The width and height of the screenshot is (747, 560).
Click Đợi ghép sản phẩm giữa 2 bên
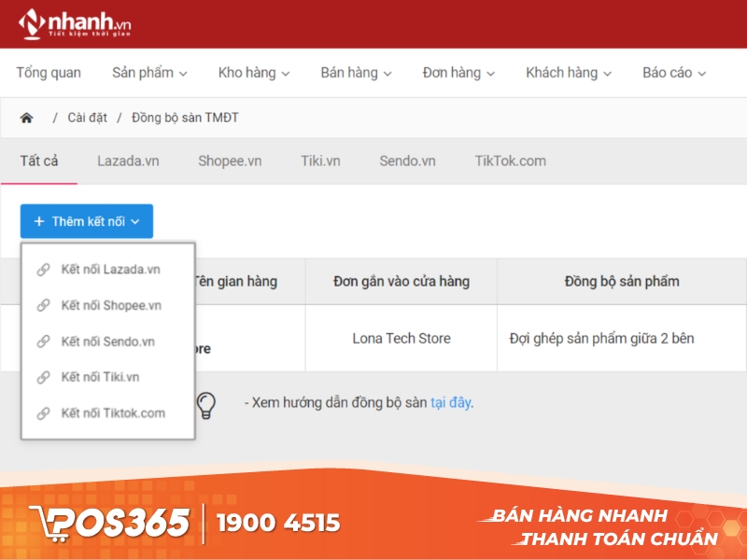click(x=601, y=339)
